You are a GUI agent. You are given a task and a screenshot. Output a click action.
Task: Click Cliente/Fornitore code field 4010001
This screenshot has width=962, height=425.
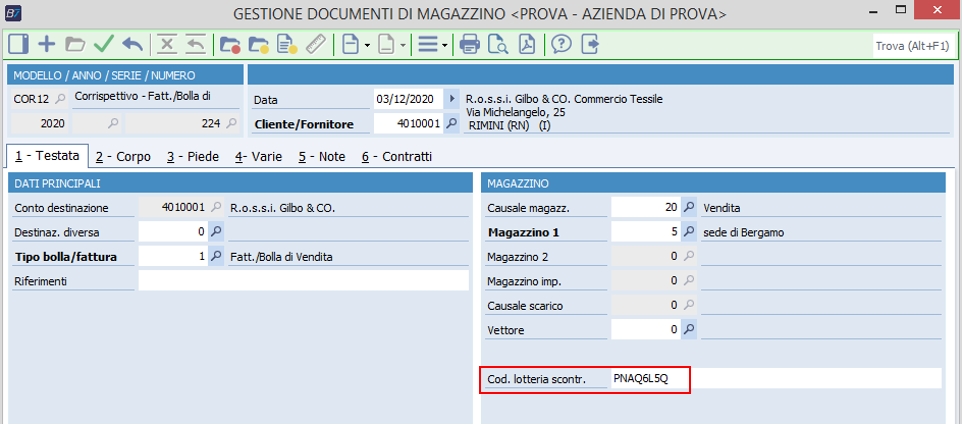(x=407, y=123)
